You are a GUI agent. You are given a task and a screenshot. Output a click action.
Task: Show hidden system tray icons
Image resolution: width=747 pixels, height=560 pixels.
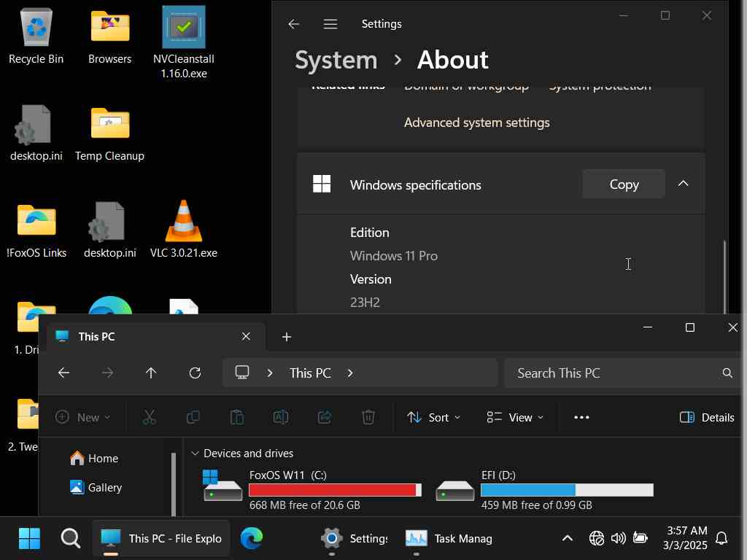click(567, 539)
